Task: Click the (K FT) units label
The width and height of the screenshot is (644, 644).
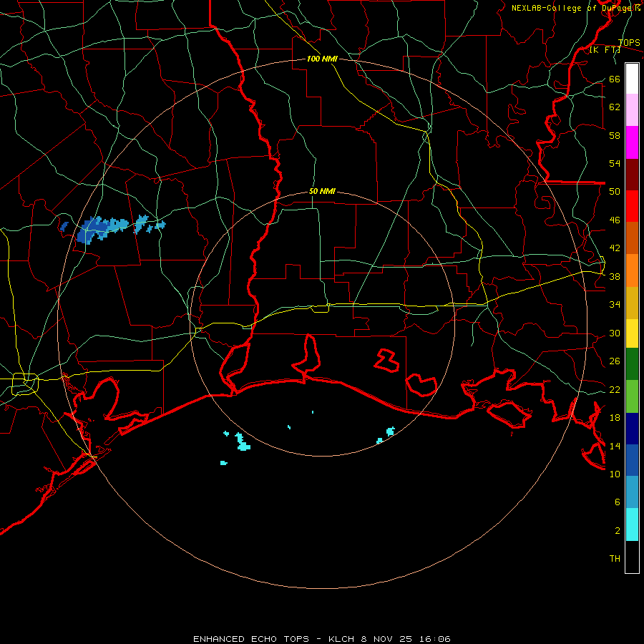Action: click(x=605, y=50)
